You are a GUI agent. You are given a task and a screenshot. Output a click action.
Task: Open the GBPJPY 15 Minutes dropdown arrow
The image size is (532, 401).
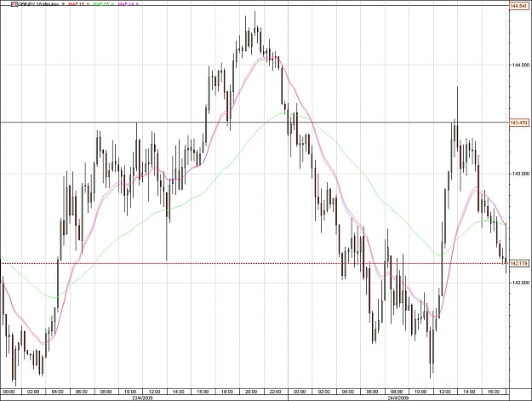pos(64,4)
